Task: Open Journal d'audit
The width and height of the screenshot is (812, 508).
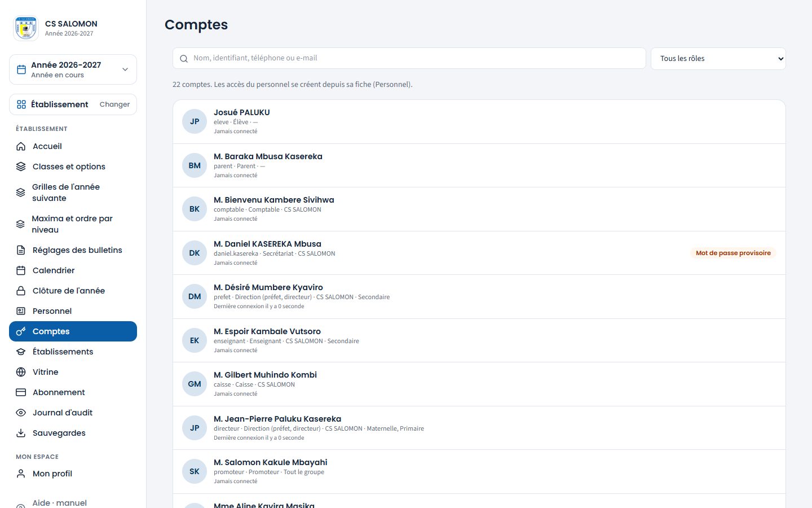Action: point(73,413)
